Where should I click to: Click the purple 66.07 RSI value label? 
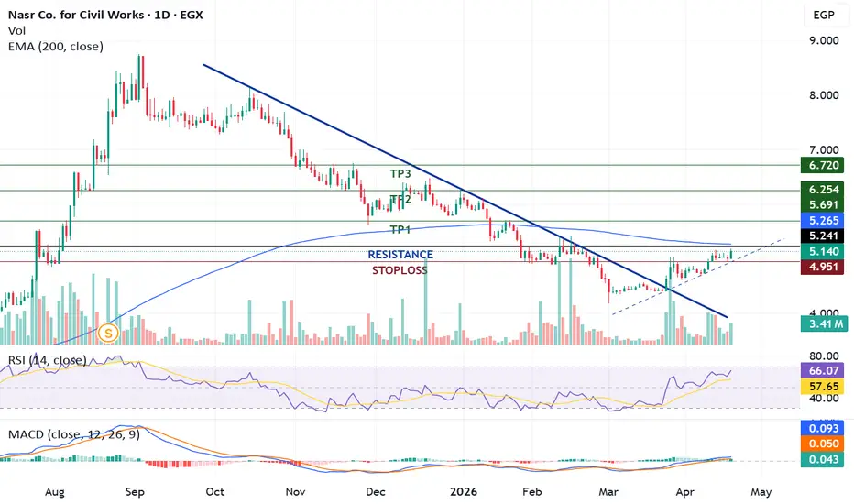pyautogui.click(x=823, y=370)
